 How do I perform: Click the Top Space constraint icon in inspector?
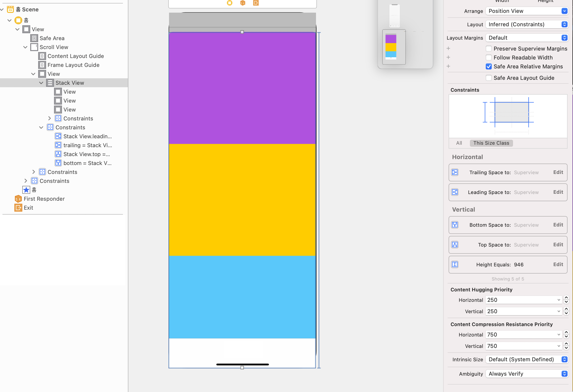[455, 245]
